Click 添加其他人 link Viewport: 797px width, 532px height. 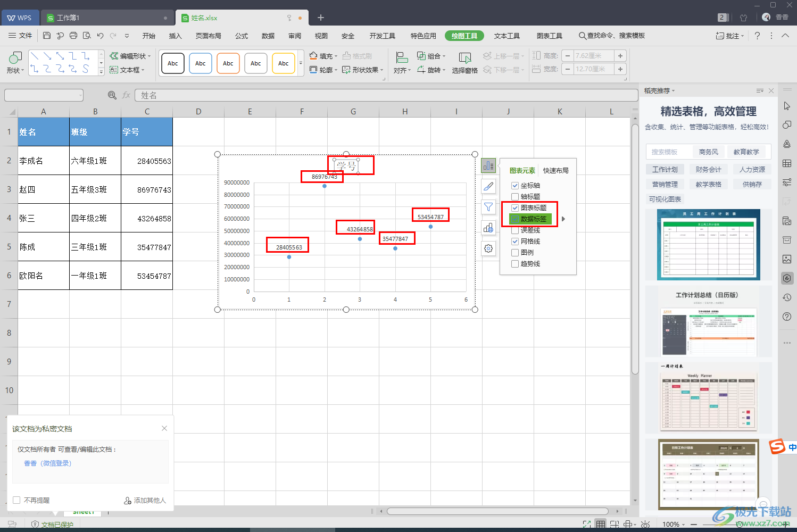(145, 500)
